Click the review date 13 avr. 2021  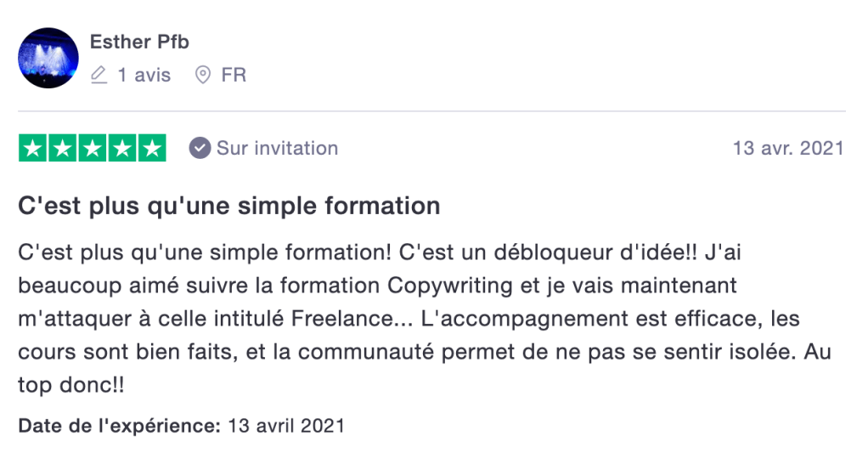pos(787,149)
